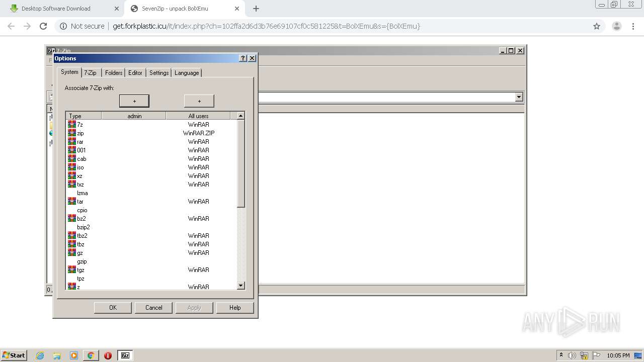
Task: Open the 7-Zip address bar dropdown
Action: tap(519, 97)
